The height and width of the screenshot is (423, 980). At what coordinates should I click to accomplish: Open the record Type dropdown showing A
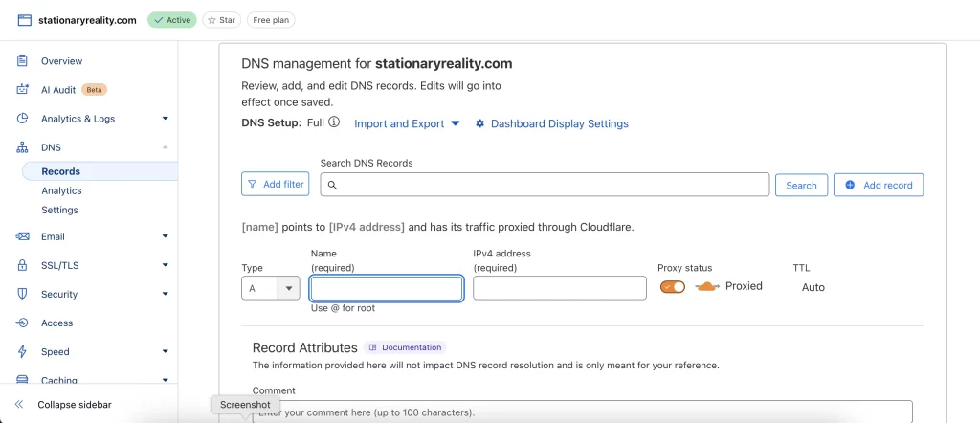pyautogui.click(x=271, y=288)
